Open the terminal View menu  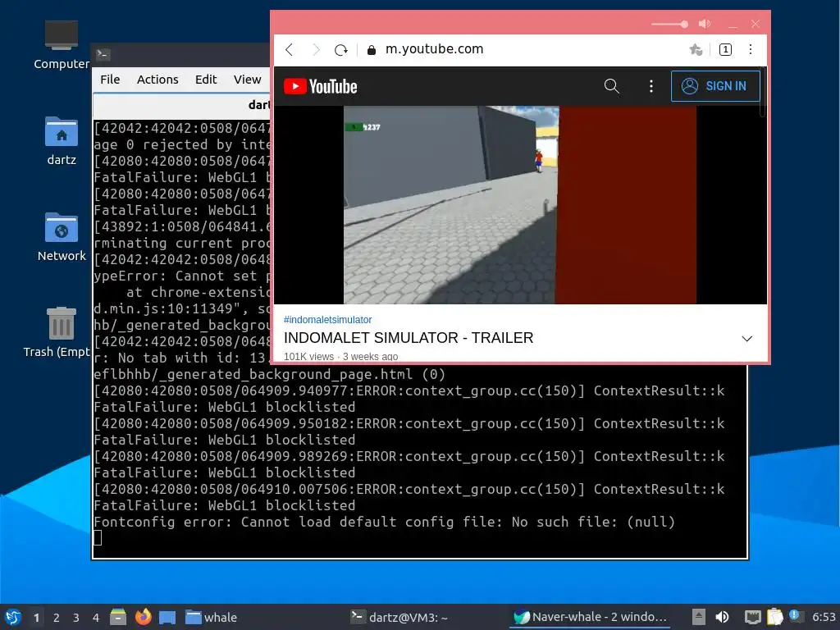[247, 80]
